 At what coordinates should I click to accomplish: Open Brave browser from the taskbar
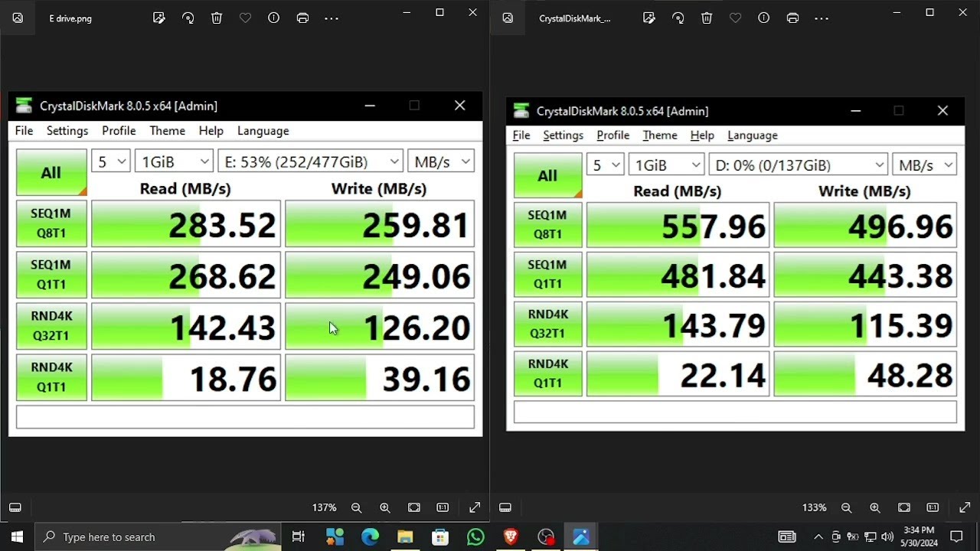click(x=511, y=536)
